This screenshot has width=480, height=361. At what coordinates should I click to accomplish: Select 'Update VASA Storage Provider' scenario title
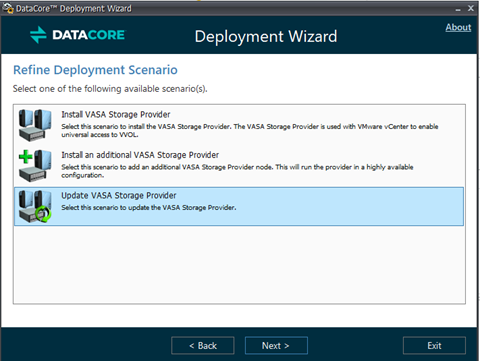pyautogui.click(x=119, y=195)
